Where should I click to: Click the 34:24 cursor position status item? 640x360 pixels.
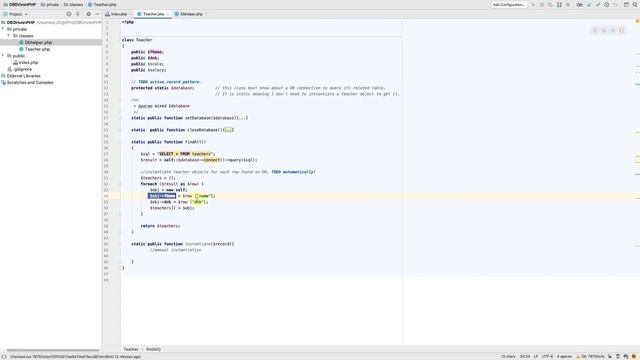coord(524,357)
